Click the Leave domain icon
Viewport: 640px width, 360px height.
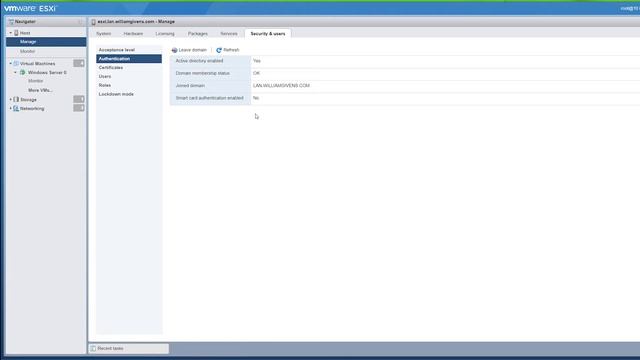pos(174,50)
